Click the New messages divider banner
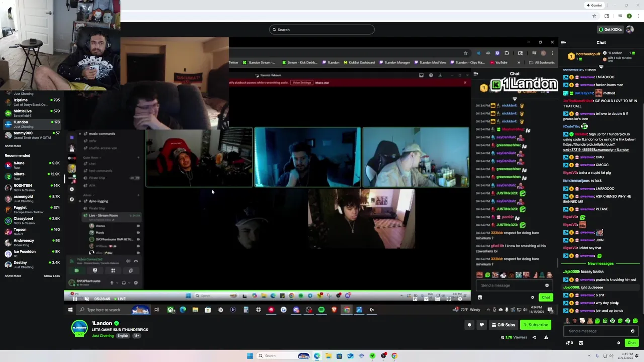Image resolution: width=644 pixels, height=362 pixels. click(600, 264)
